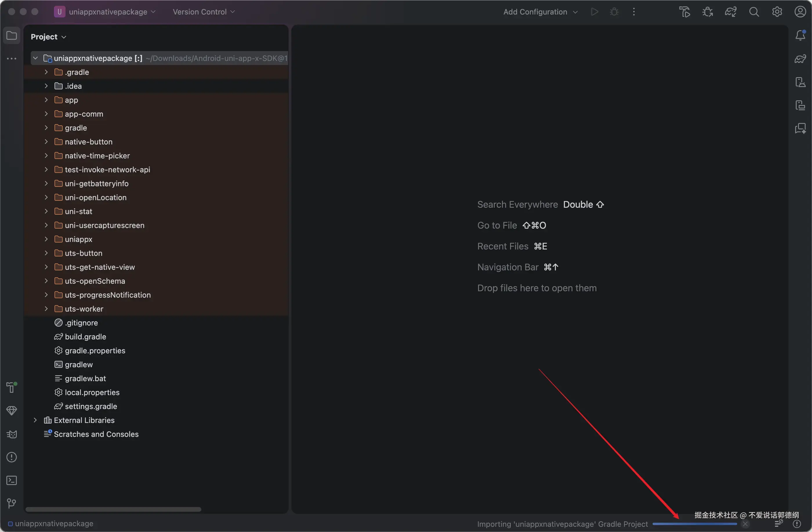Toggle the Project tool window folder icon
This screenshot has width=812, height=532.
[12, 35]
